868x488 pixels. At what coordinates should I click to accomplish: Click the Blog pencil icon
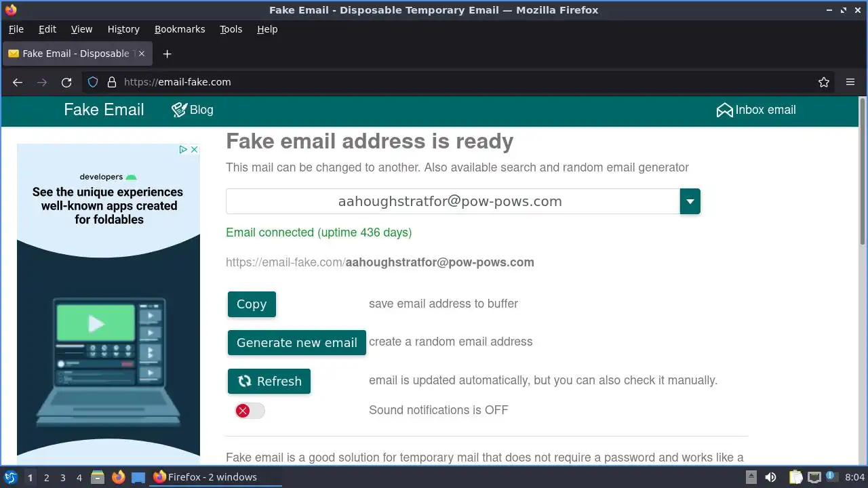pyautogui.click(x=179, y=110)
